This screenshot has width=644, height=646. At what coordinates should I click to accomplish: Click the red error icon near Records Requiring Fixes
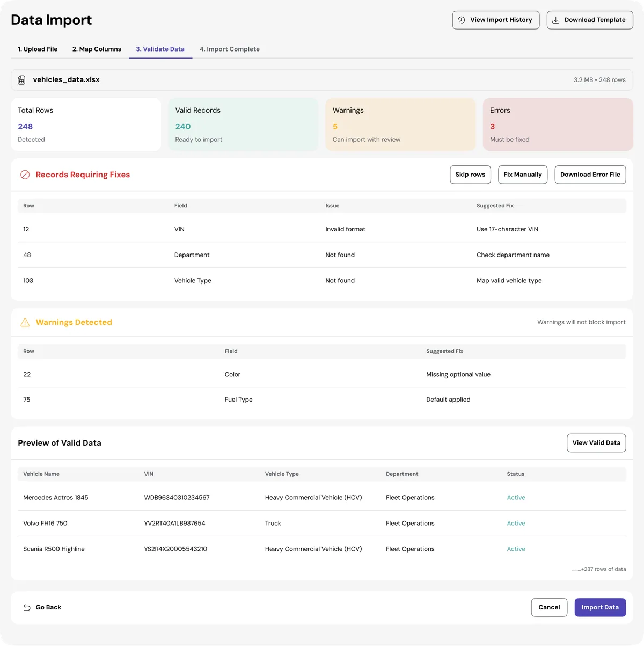coord(25,175)
